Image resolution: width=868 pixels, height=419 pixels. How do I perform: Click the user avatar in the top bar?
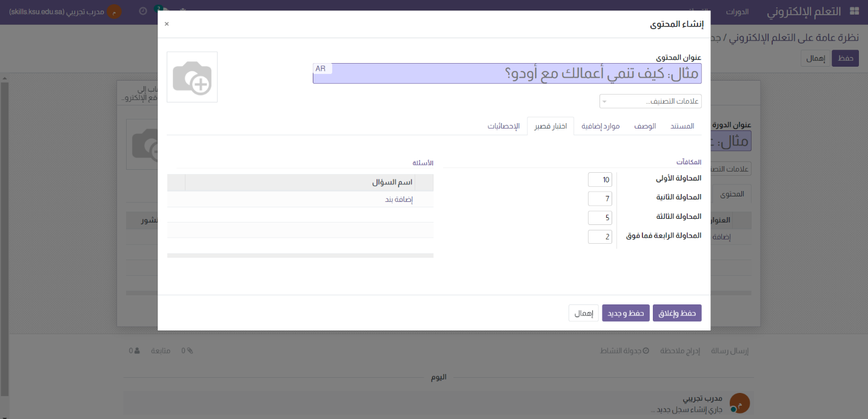point(114,12)
